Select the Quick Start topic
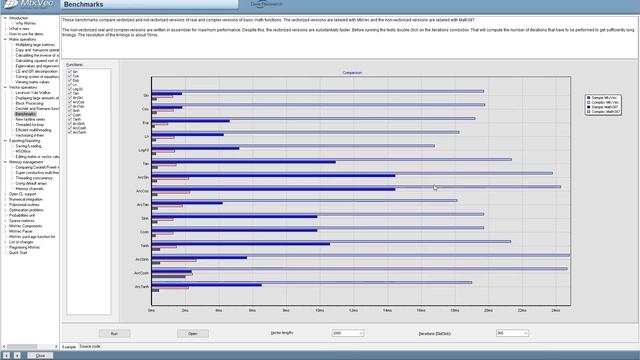Viewport: 640px width, 360px height. [x=18, y=253]
